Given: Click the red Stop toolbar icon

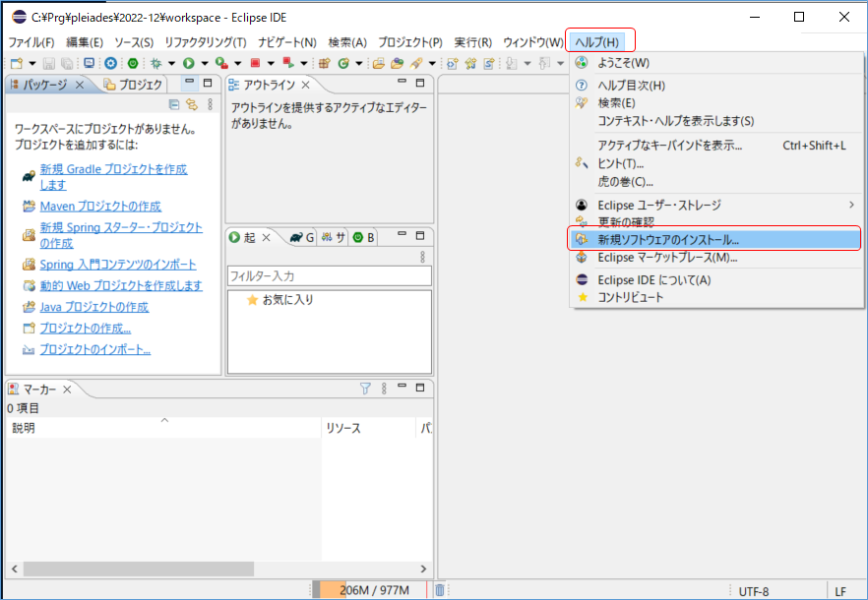Looking at the screenshot, I should (255, 63).
